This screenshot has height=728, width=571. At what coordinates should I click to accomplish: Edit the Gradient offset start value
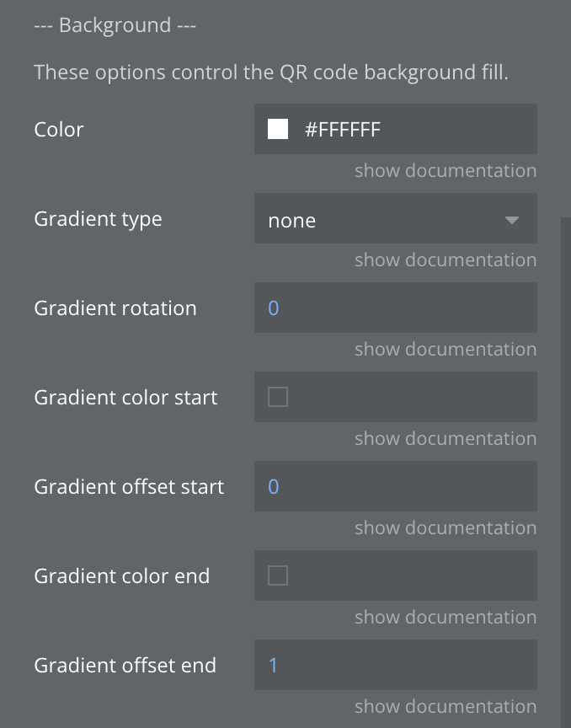(396, 487)
